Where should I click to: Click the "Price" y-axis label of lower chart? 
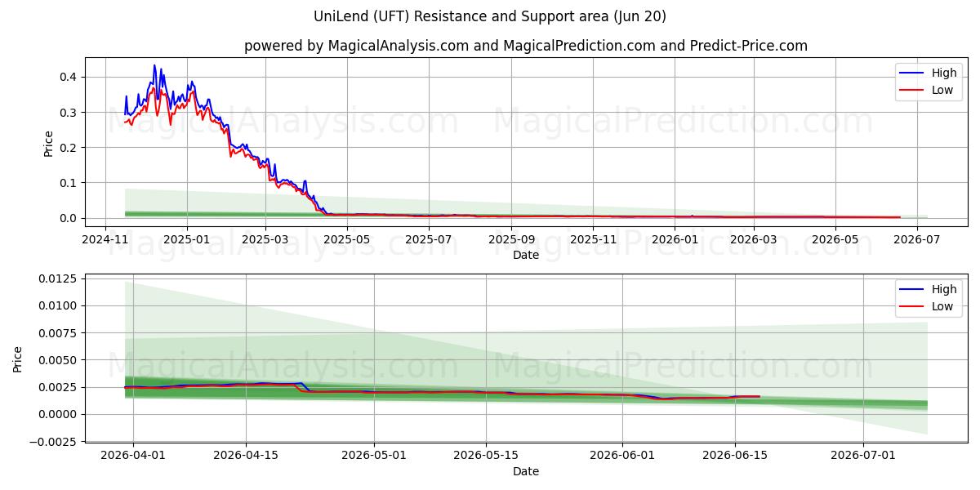click(19, 359)
